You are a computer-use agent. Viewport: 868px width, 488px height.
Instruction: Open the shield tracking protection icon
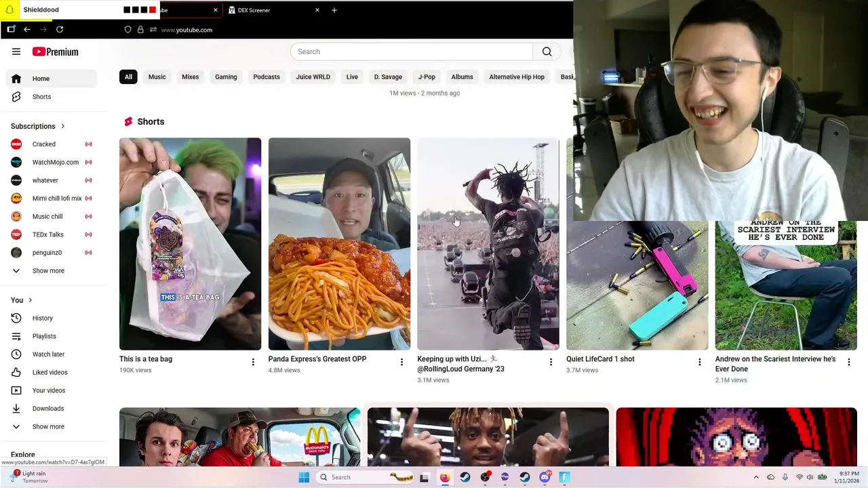coord(127,29)
